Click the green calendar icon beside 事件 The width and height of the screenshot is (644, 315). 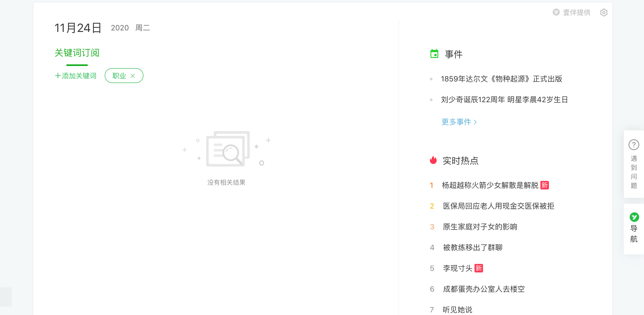coord(434,54)
